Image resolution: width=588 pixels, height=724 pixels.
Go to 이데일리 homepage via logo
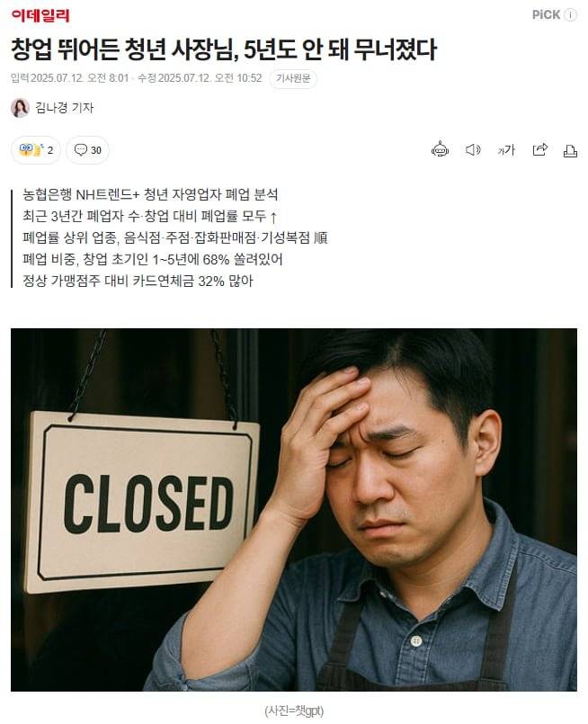click(x=40, y=15)
